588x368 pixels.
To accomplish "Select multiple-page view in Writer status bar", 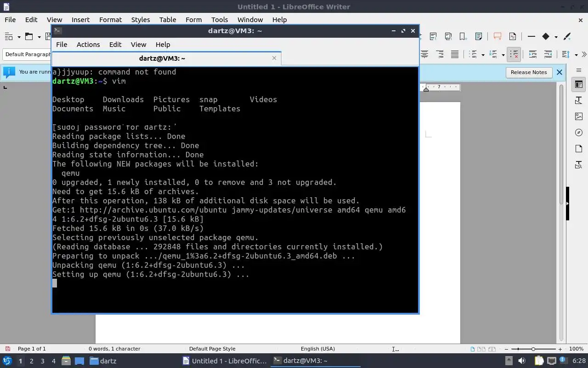I will 481,349.
